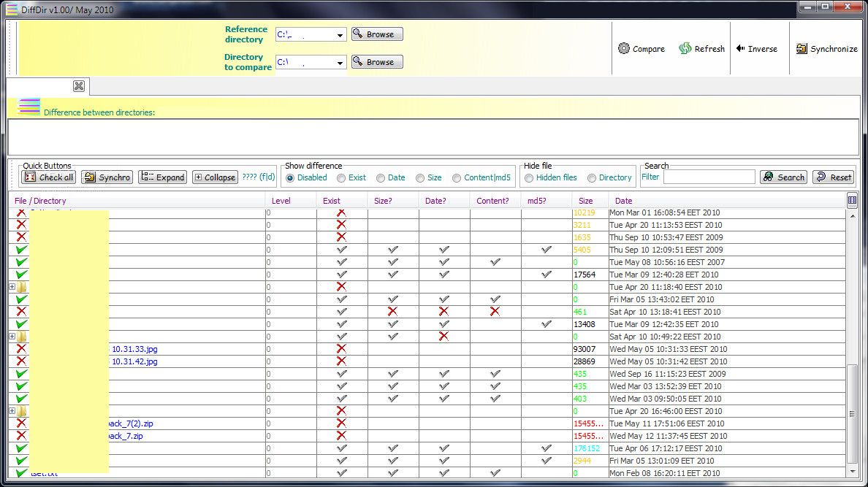Viewport: 868px width, 487px height.
Task: Expand folder row dated Apr 20 16:46:00
Action: pos(12,411)
